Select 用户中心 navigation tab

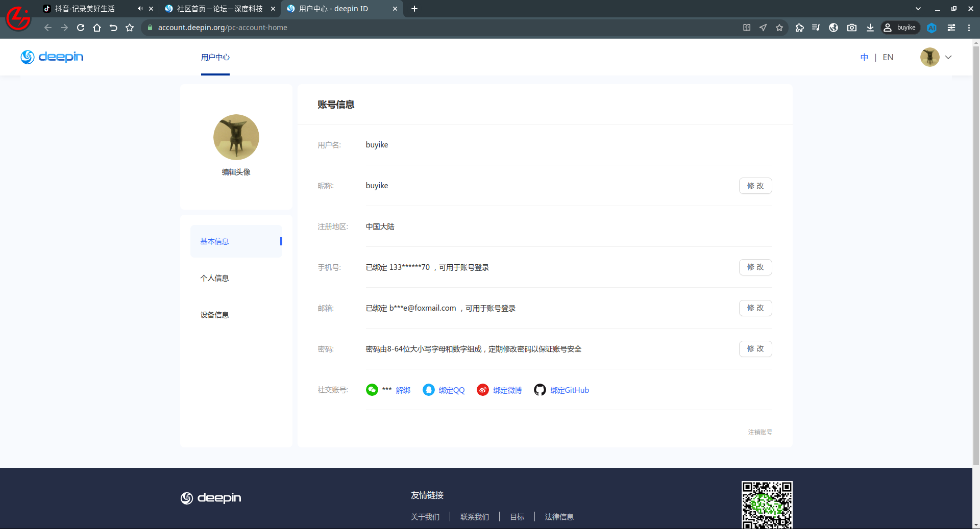(215, 57)
